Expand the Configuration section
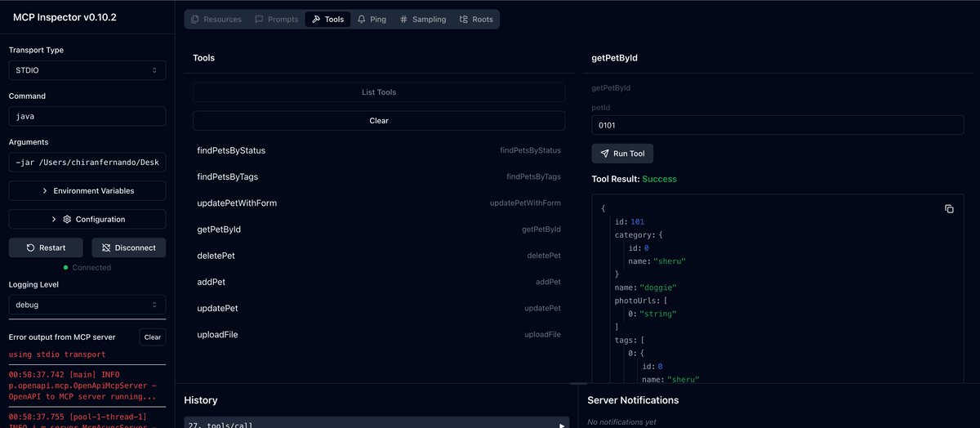980x428 pixels. (x=87, y=220)
